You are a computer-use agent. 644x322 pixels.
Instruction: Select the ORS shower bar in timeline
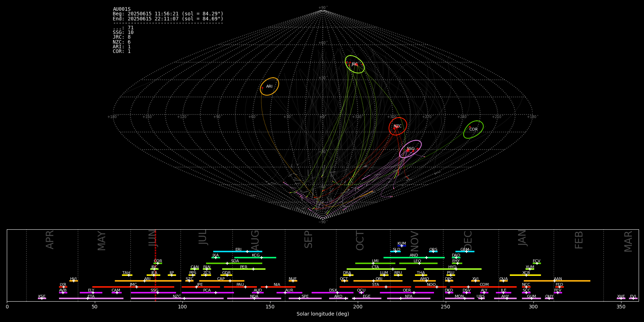pos(433,252)
